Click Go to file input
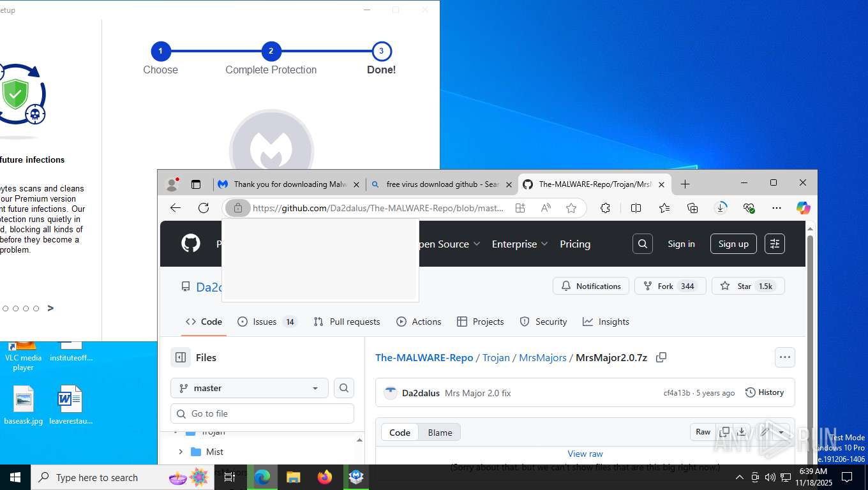868x490 pixels. click(x=262, y=413)
